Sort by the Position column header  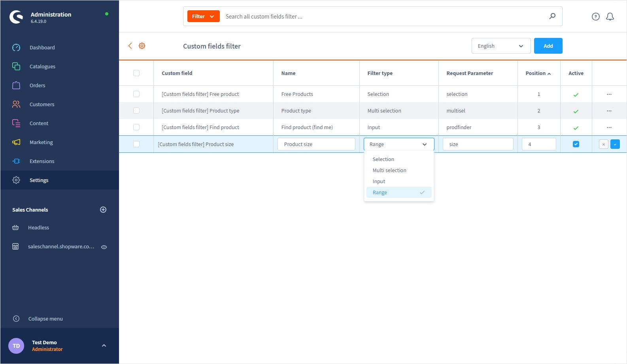(x=538, y=73)
